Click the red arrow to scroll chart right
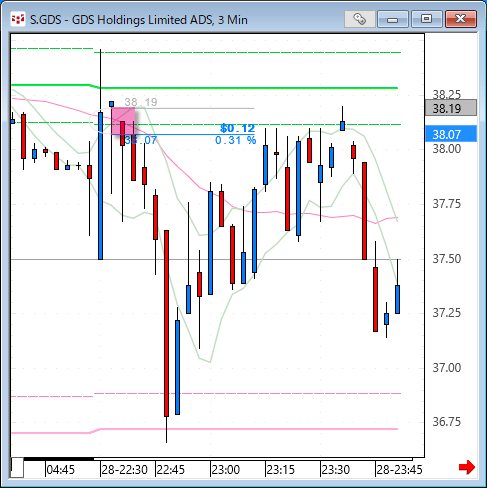The image size is (487, 488). 467,467
